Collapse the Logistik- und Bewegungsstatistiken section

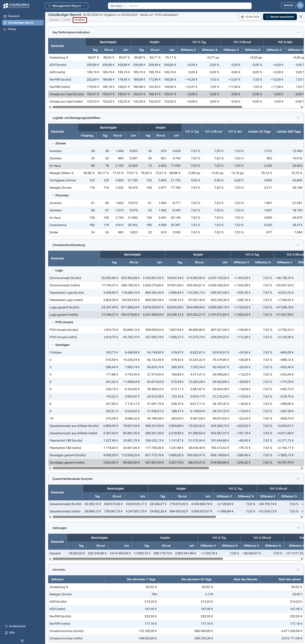(298, 118)
